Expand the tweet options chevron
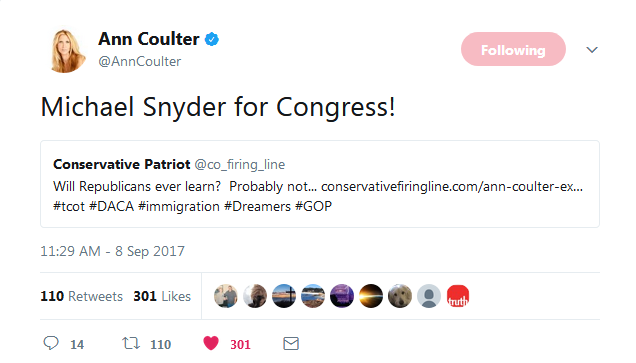 (592, 50)
